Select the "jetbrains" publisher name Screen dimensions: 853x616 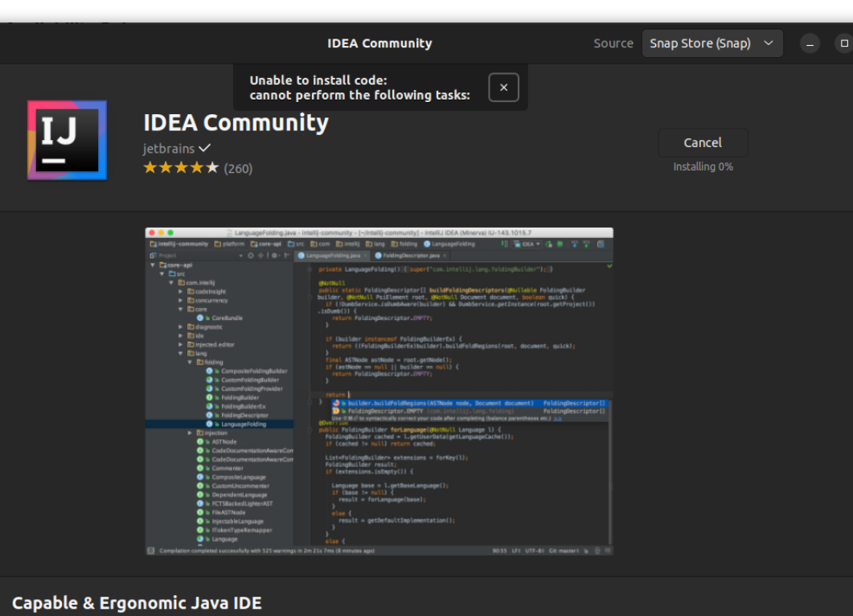(x=169, y=149)
